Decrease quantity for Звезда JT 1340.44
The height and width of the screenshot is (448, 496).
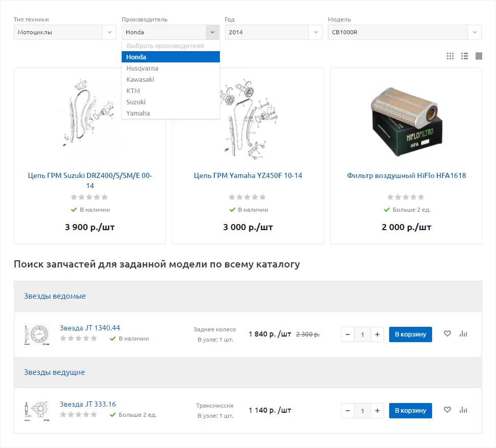pyautogui.click(x=348, y=334)
